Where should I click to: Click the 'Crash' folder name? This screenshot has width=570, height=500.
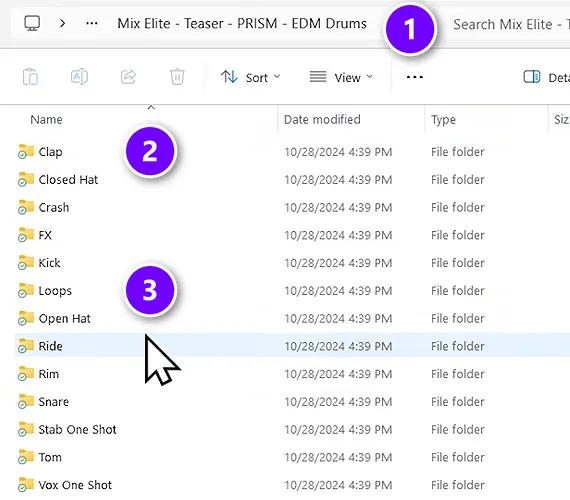coord(54,207)
